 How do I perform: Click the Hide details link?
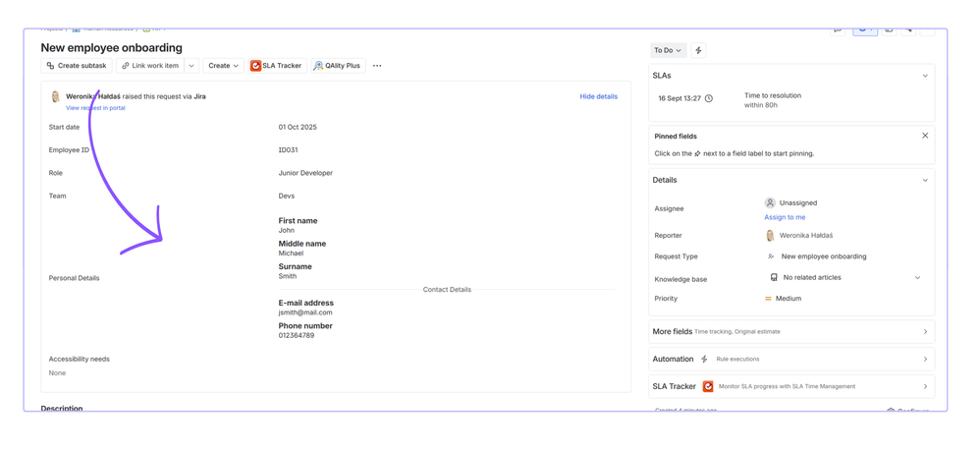[x=598, y=97]
